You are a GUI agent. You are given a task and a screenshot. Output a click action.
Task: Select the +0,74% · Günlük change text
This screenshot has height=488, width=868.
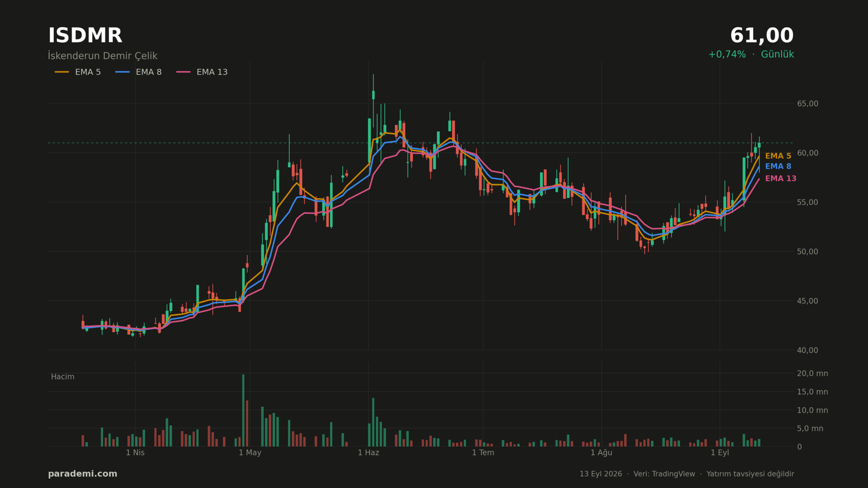click(x=751, y=54)
